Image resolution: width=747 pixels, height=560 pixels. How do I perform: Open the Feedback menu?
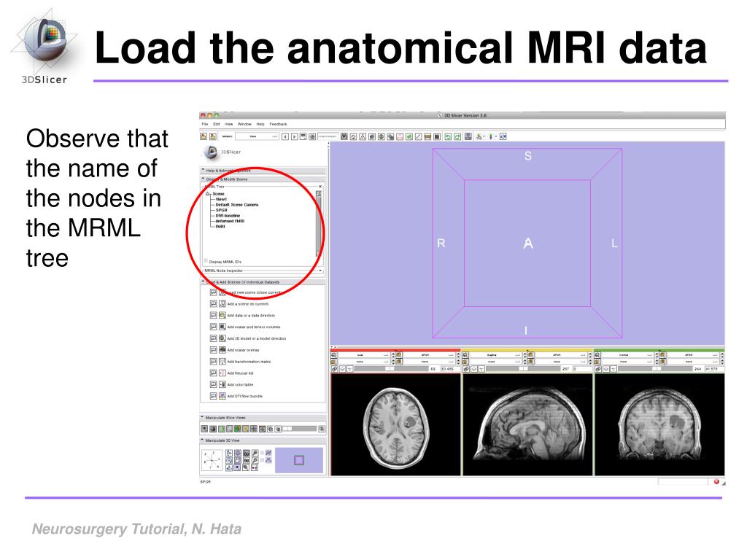pyautogui.click(x=278, y=124)
